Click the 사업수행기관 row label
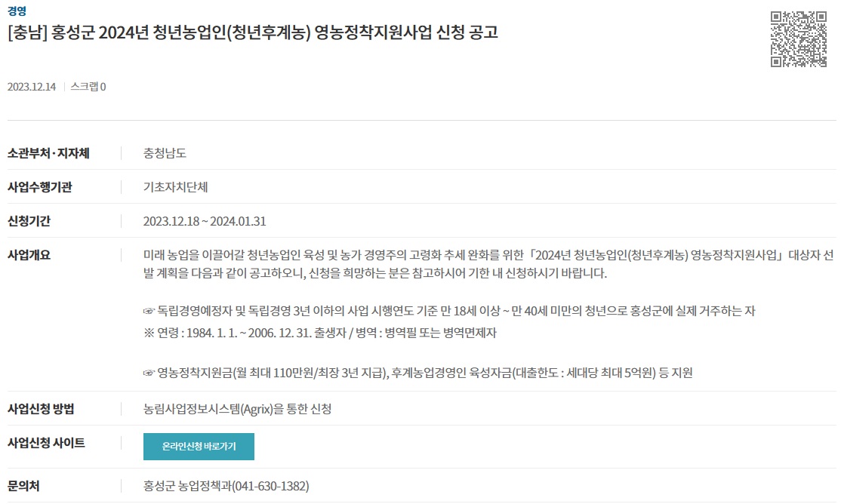Image resolution: width=841 pixels, height=504 pixels. tap(40, 187)
